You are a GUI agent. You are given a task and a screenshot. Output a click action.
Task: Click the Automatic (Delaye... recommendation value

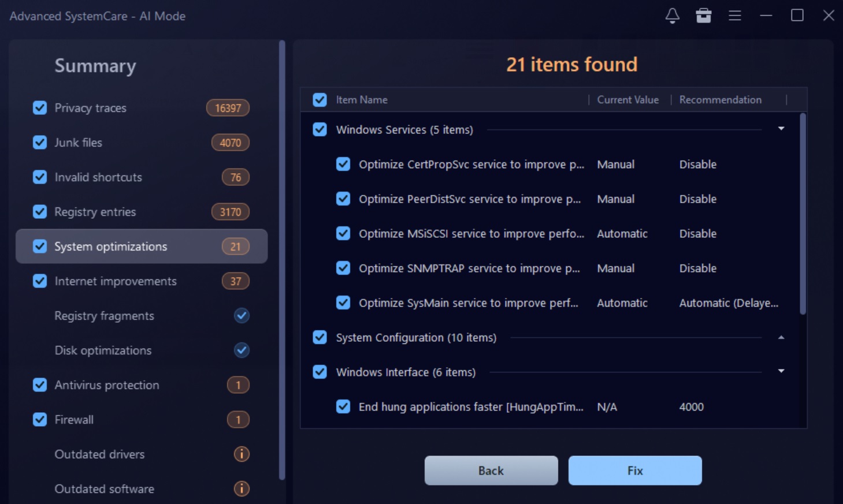point(729,303)
